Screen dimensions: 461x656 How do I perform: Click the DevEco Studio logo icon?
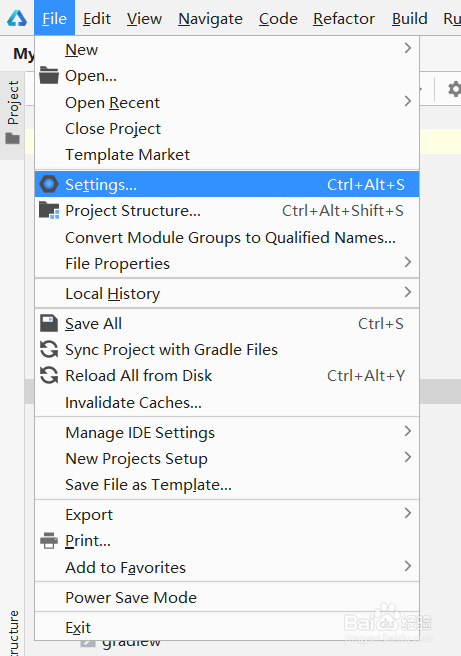click(17, 18)
